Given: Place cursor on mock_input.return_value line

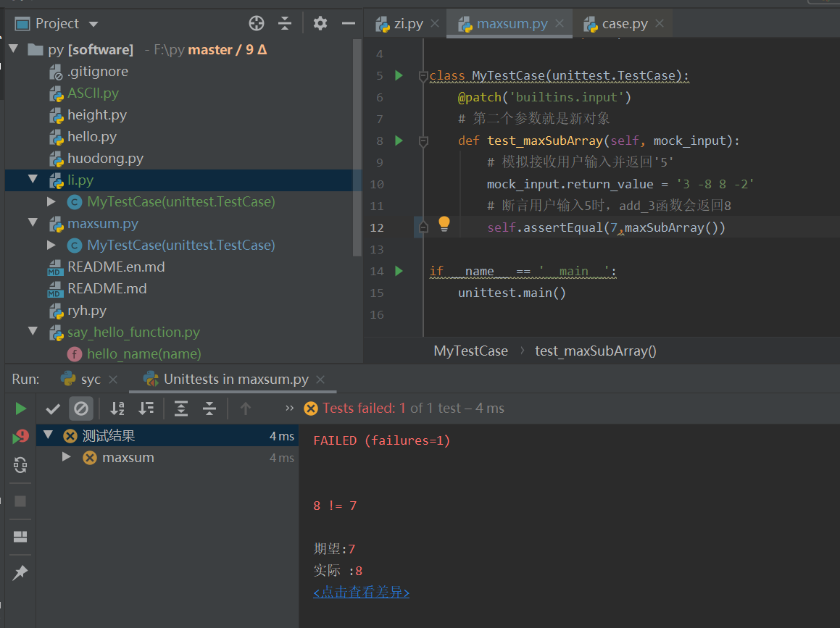Looking at the screenshot, I should click(620, 184).
